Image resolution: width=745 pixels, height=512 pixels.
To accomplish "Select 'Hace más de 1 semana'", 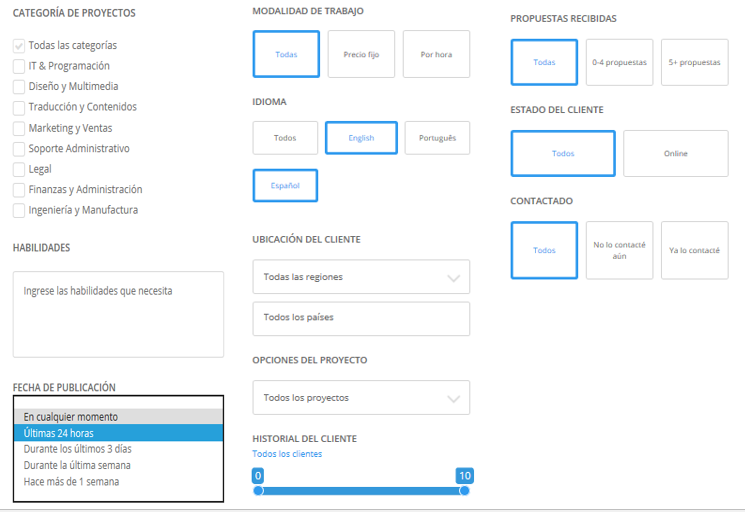I will click(x=118, y=481).
